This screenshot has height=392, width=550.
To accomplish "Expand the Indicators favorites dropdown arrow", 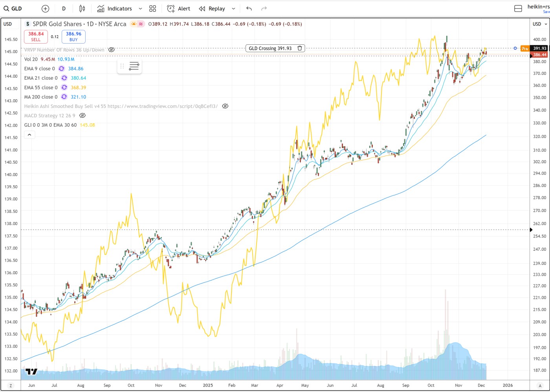I will (140, 9).
